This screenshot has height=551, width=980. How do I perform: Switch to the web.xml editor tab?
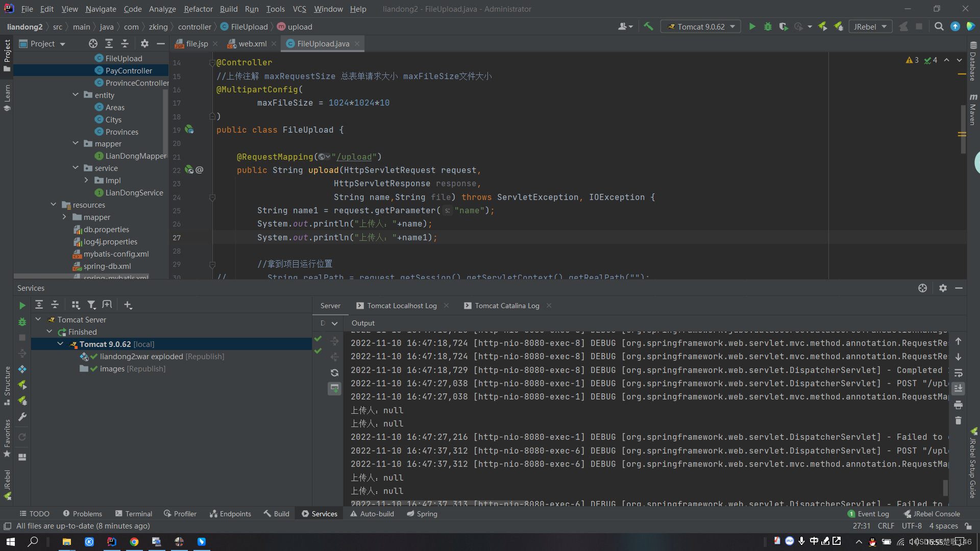coord(252,43)
